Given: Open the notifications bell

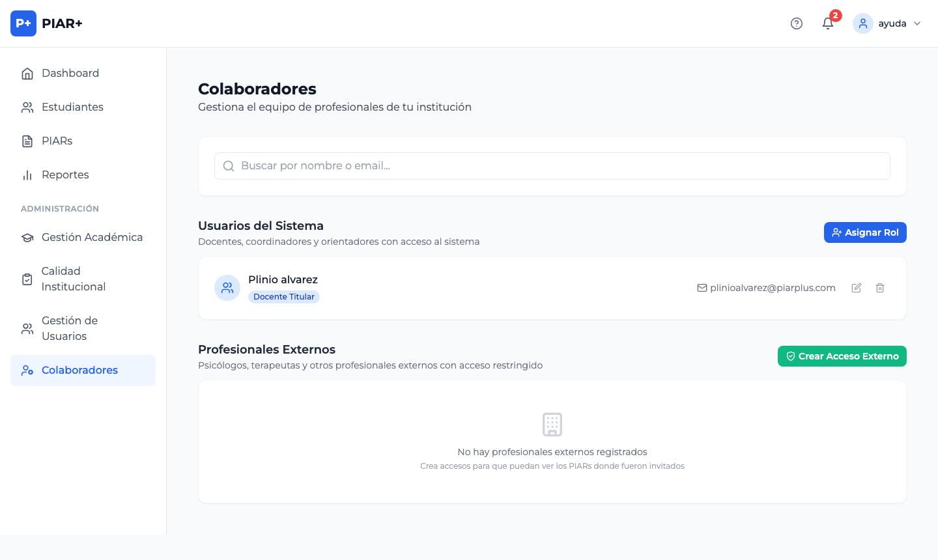Looking at the screenshot, I should (828, 23).
